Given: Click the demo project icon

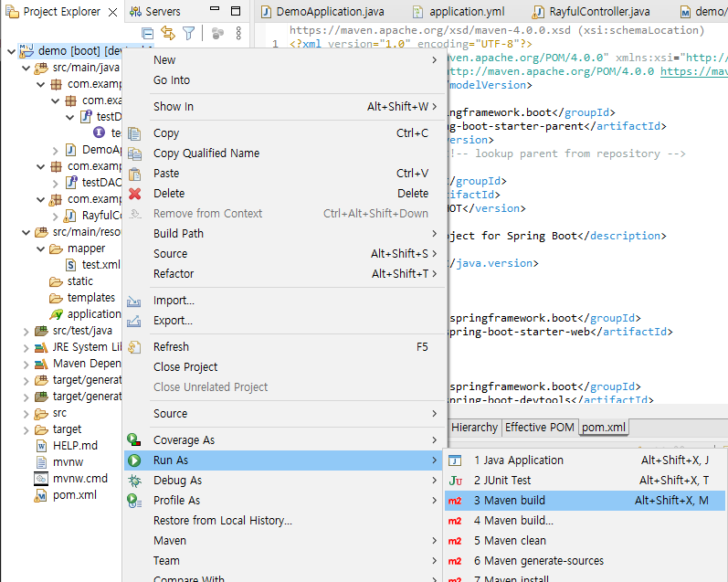Looking at the screenshot, I should click(x=26, y=50).
